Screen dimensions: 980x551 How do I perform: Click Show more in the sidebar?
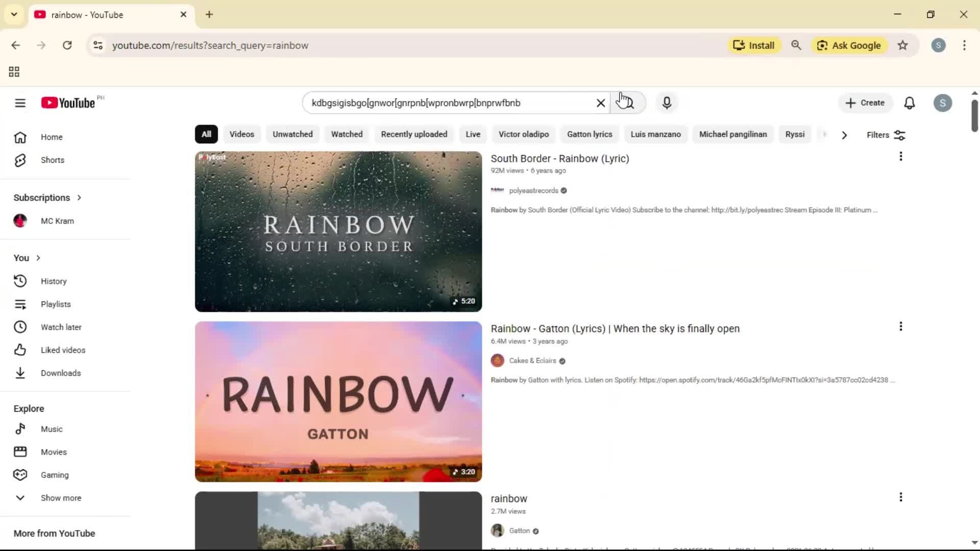pos(60,497)
